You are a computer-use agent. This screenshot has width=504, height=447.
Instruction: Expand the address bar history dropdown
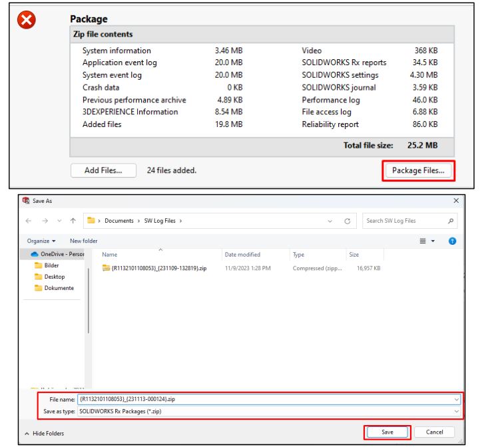pyautogui.click(x=330, y=221)
